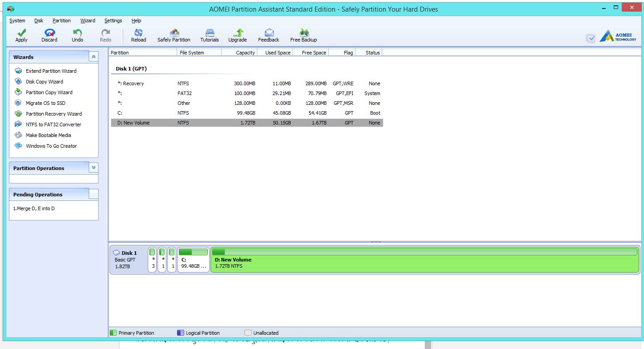Open the System menu
Image resolution: width=644 pixels, height=349 pixels.
[x=17, y=21]
